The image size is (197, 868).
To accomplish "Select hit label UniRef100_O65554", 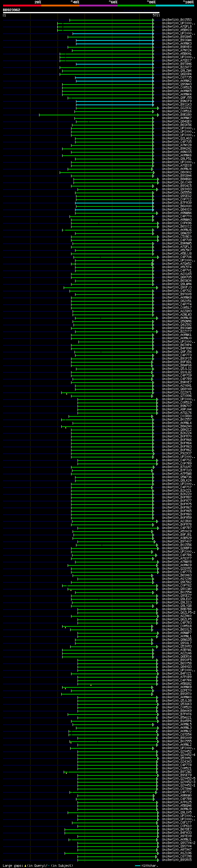I will (x=177, y=193).
